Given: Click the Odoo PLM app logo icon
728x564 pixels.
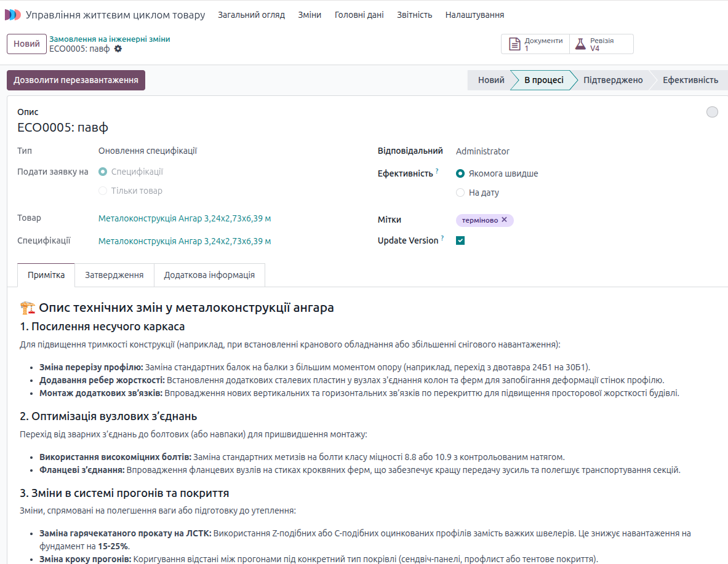Looking at the screenshot, I should tap(12, 15).
